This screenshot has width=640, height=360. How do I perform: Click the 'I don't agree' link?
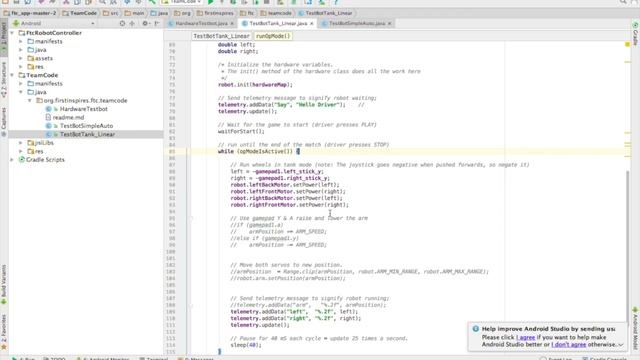(569, 344)
